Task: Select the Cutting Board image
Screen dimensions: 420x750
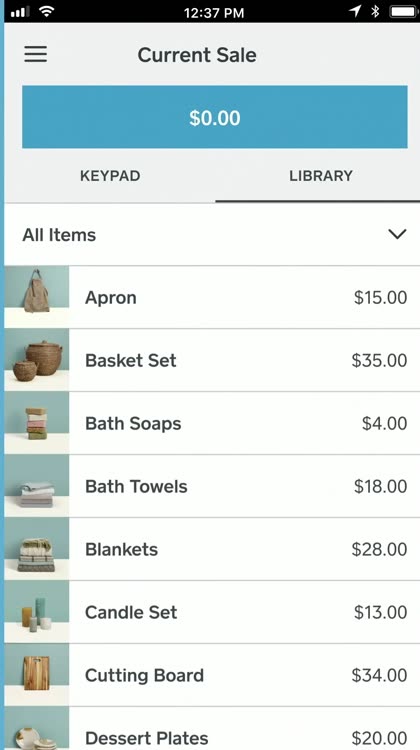Action: click(37, 675)
